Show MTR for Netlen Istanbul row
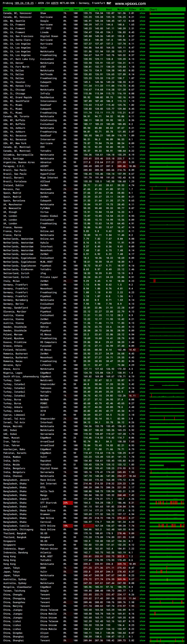The height and width of the screenshot is (644, 187). point(142,396)
